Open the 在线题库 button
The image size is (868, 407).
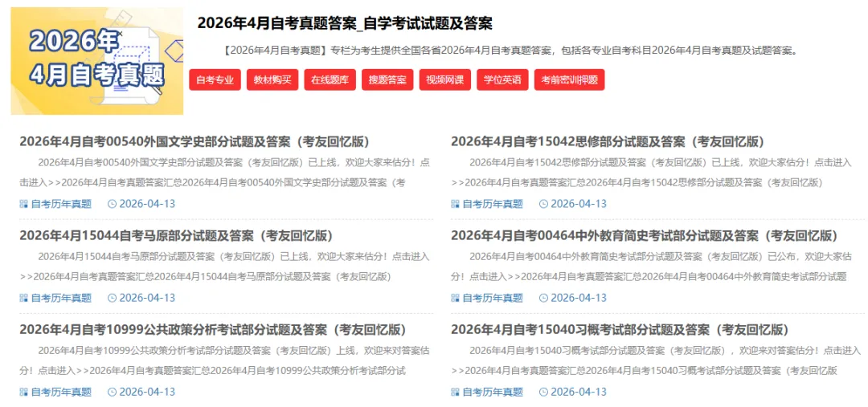point(330,79)
